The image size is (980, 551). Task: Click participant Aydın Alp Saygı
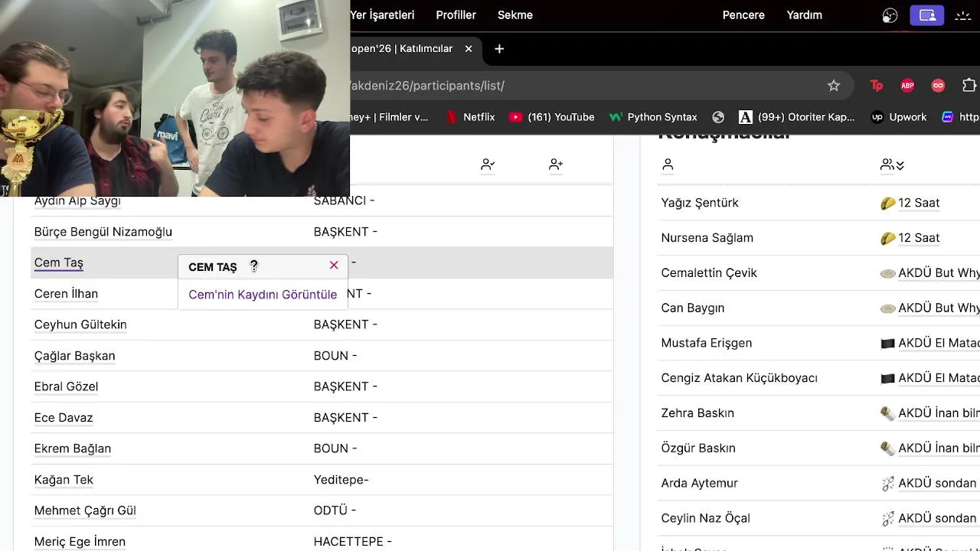(77, 201)
